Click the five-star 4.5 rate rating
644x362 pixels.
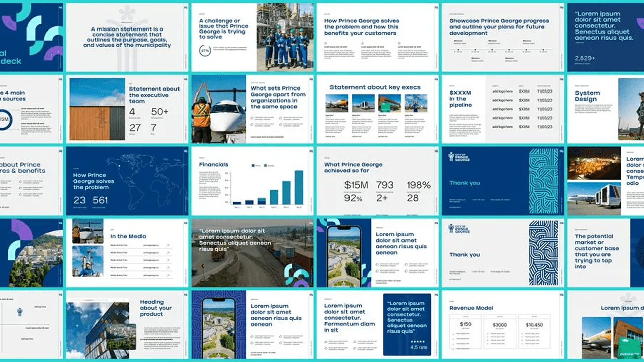[419, 345]
